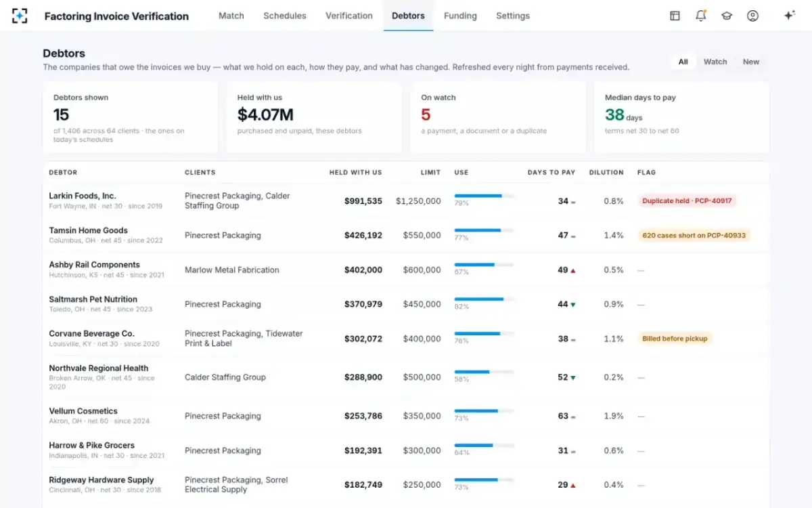Click the Northvale Regional Health 58% usage bar
This screenshot has height=508, width=812.
click(484, 372)
